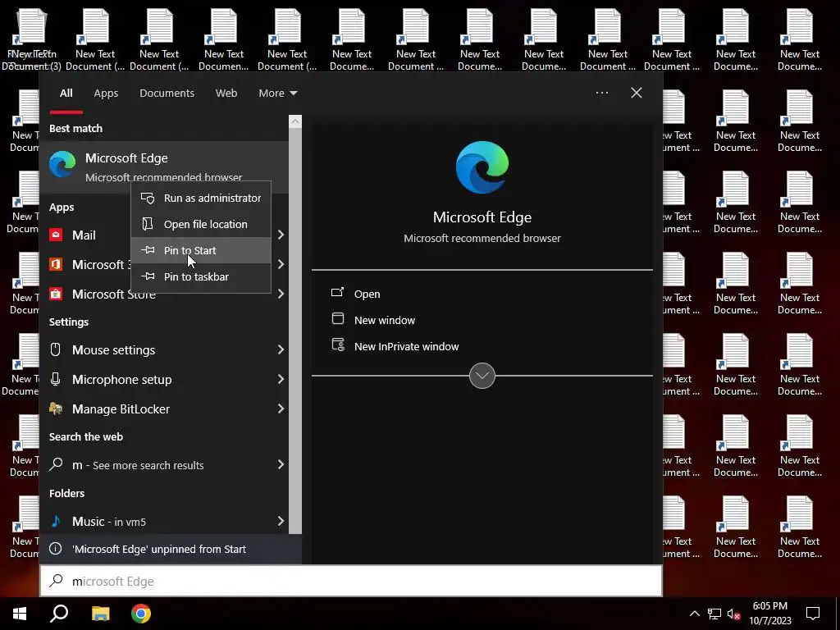840x630 pixels.
Task: Click the Music folder note icon
Action: [56, 521]
